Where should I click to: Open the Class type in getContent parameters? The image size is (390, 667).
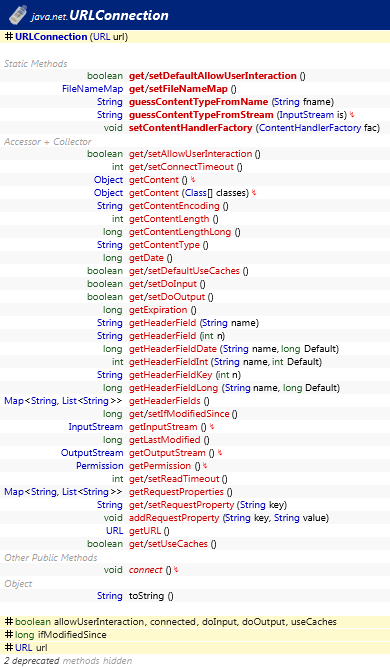[196, 193]
